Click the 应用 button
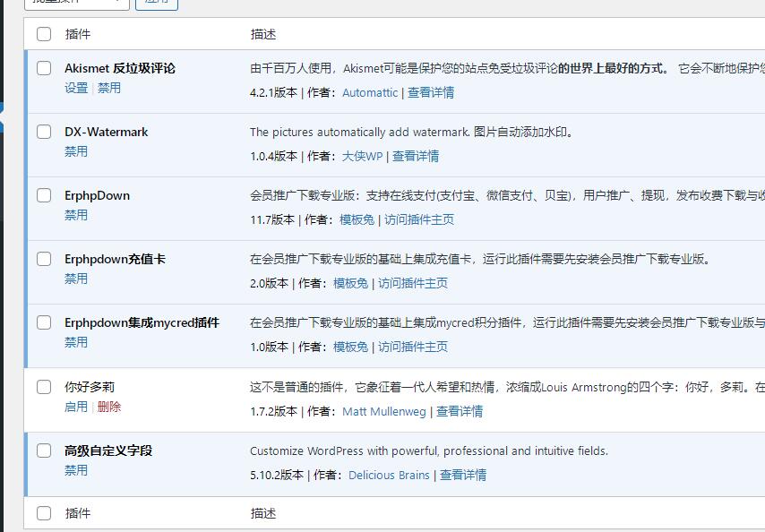The width and height of the screenshot is (765, 532). pos(157,4)
